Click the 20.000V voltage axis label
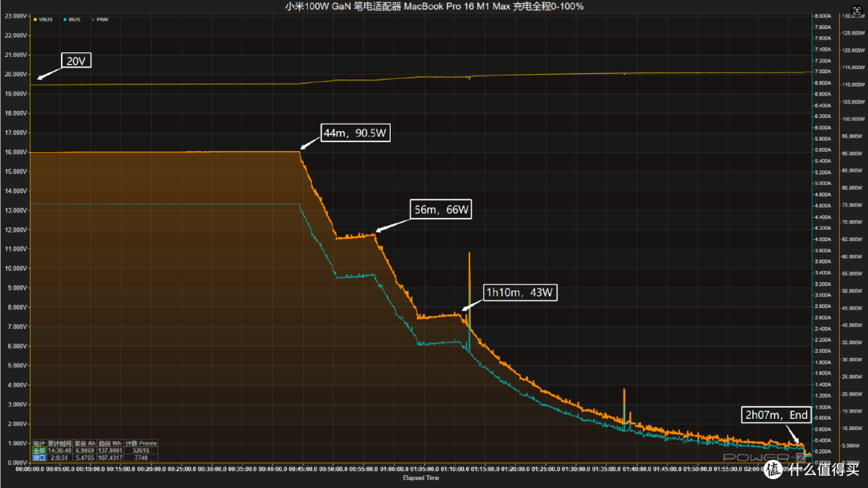This screenshot has width=868, height=488. pos(15,74)
